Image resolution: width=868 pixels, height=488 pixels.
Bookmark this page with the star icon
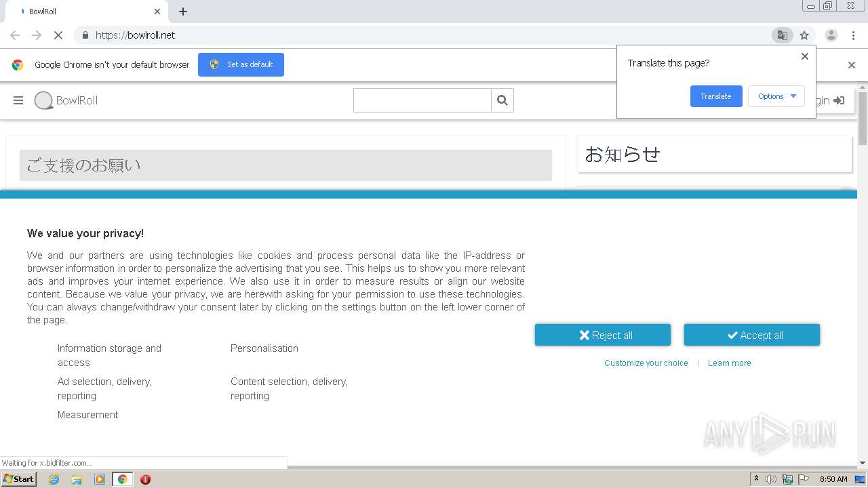click(x=804, y=35)
